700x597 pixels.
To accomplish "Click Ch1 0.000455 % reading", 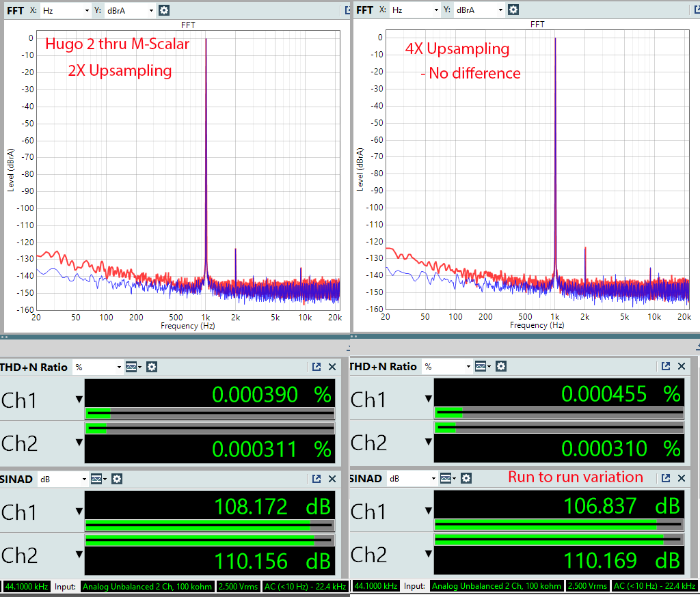I will click(621, 394).
